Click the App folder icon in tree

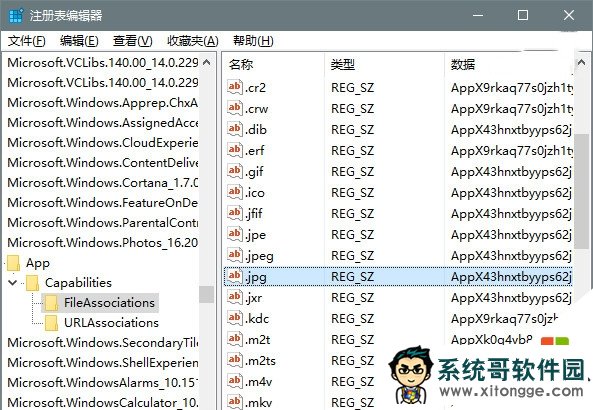(x=14, y=263)
